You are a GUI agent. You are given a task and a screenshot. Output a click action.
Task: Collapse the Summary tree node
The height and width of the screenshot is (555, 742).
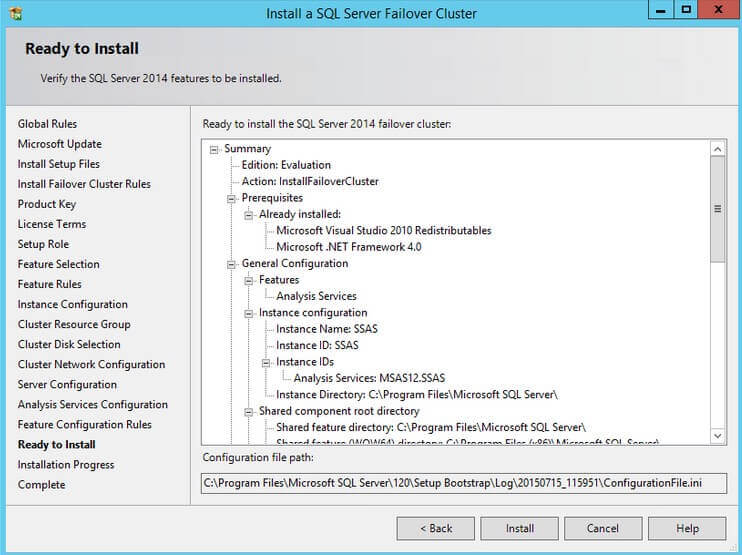pos(214,150)
